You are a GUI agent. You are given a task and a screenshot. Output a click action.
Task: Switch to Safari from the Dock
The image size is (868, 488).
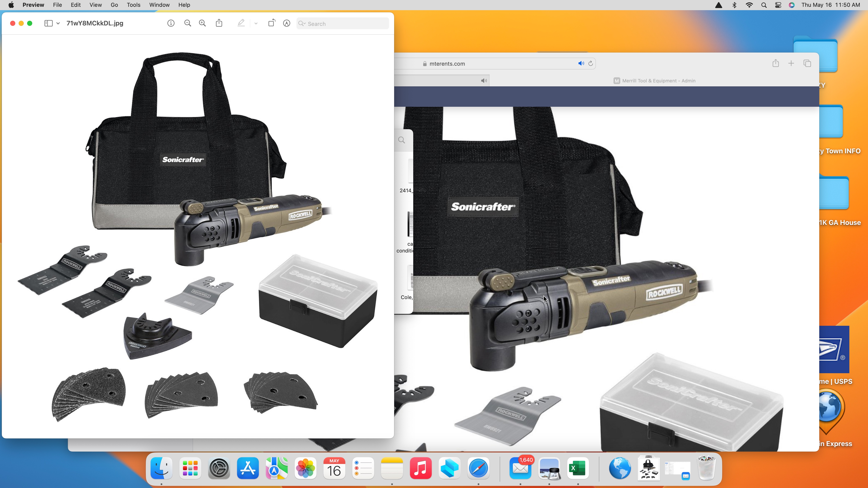[x=478, y=468]
